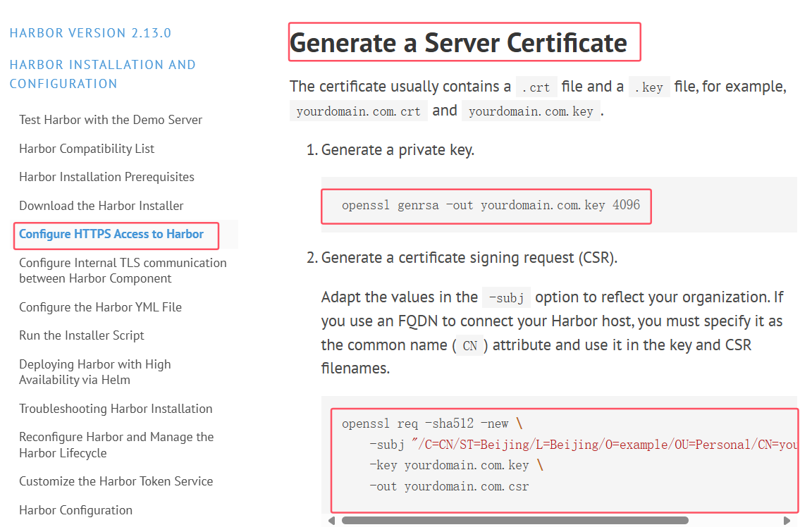Screen dimensions: 800x532
Task: Click inline code 'yourdomain.com.key' in intro
Action: [x=531, y=111]
